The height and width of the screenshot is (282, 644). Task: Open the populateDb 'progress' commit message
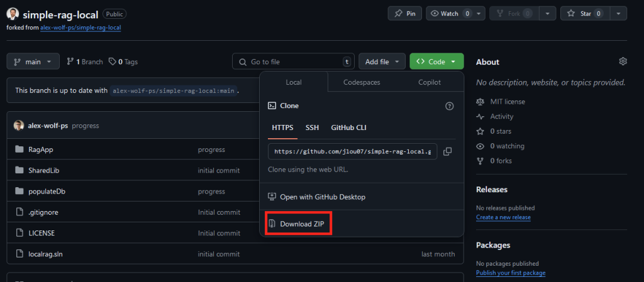click(211, 192)
